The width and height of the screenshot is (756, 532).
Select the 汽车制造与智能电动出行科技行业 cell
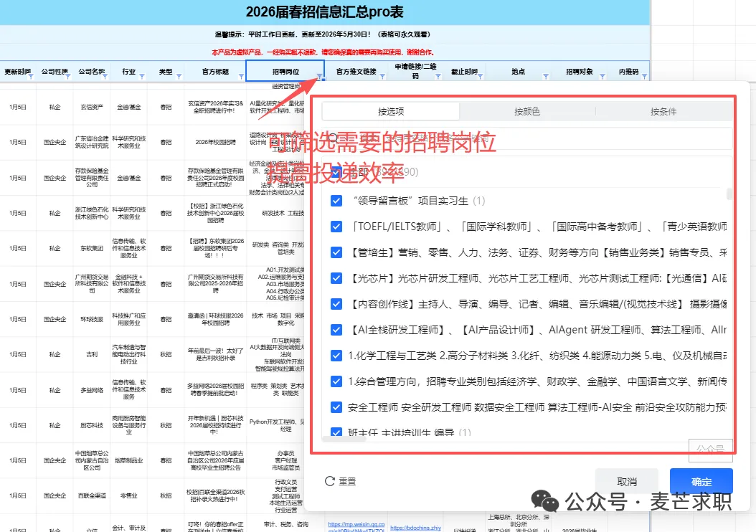(128, 354)
